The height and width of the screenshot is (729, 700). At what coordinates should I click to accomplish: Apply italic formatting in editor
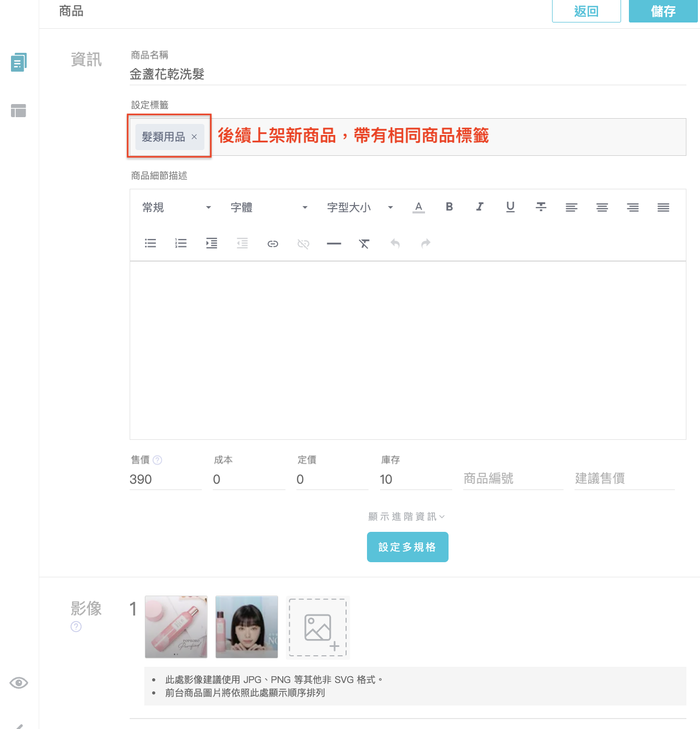click(479, 207)
